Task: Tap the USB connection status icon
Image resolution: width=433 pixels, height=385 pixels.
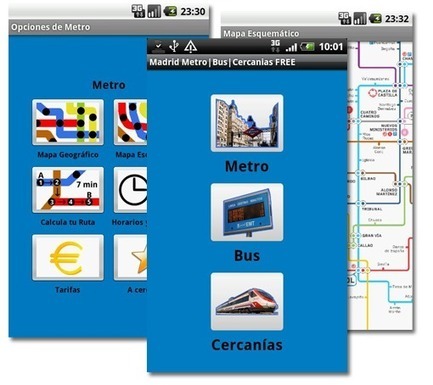Action: pyautogui.click(x=174, y=47)
